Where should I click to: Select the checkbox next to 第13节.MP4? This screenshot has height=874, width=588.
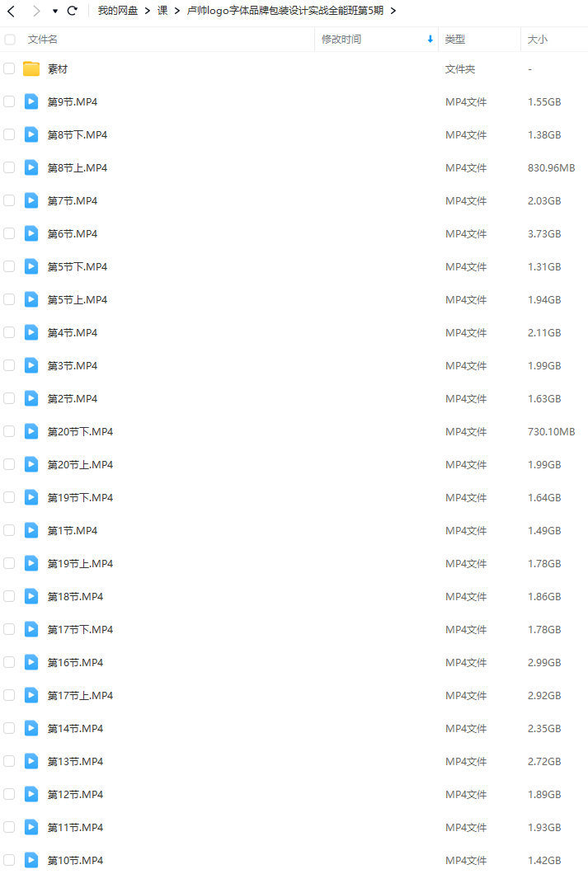coord(9,761)
